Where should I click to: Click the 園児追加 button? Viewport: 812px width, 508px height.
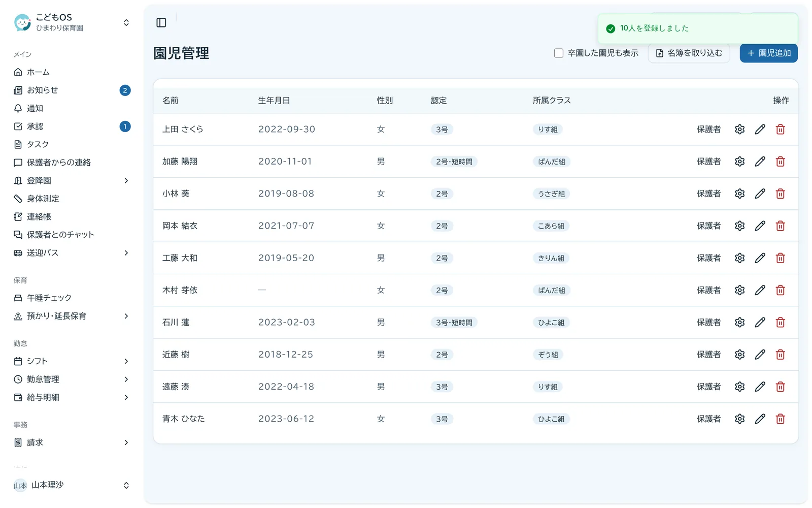(x=768, y=53)
